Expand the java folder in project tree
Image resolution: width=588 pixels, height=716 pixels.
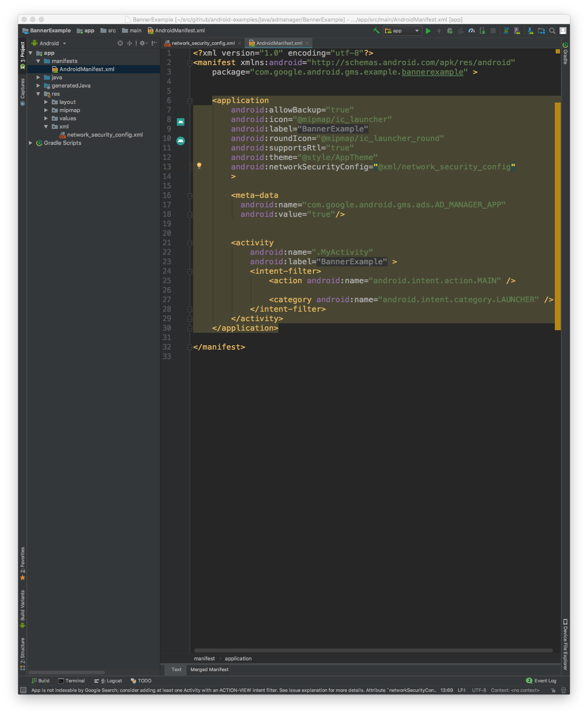coord(38,78)
